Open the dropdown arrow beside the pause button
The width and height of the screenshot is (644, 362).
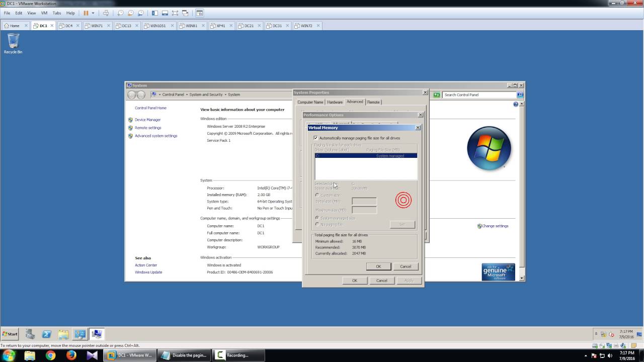(x=93, y=13)
